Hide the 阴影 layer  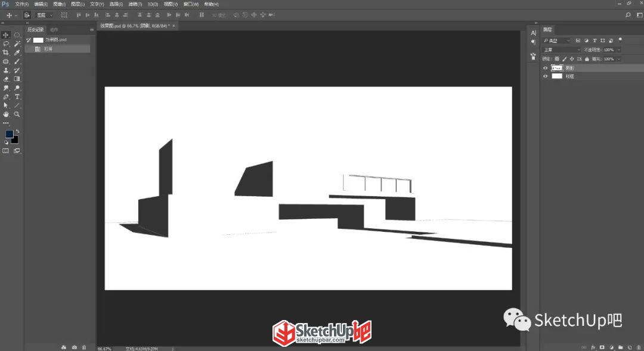[546, 68]
